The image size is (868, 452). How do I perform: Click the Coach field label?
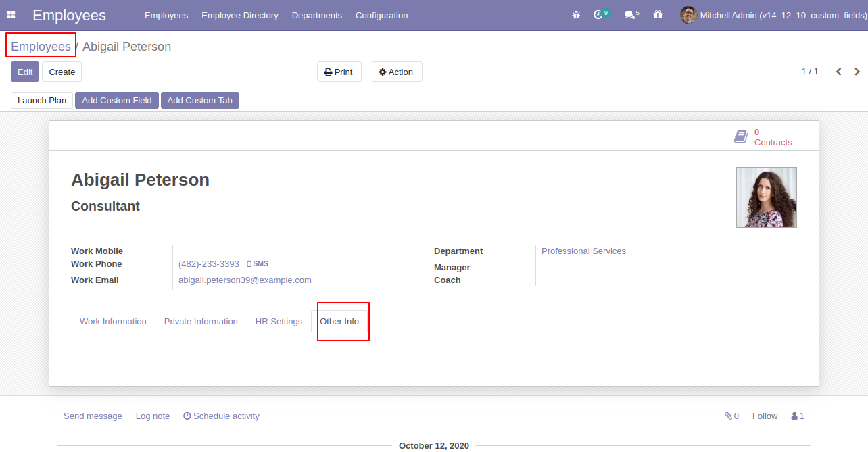(x=448, y=280)
